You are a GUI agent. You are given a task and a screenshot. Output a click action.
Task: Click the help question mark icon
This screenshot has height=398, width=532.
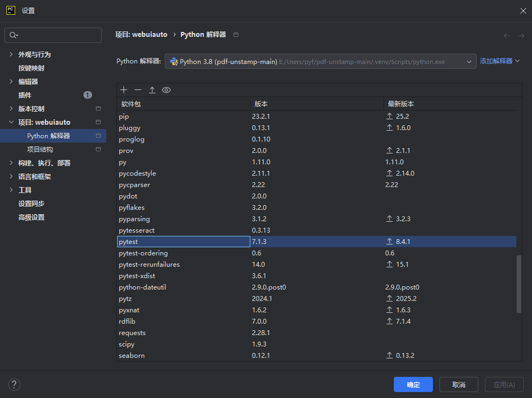(14, 385)
